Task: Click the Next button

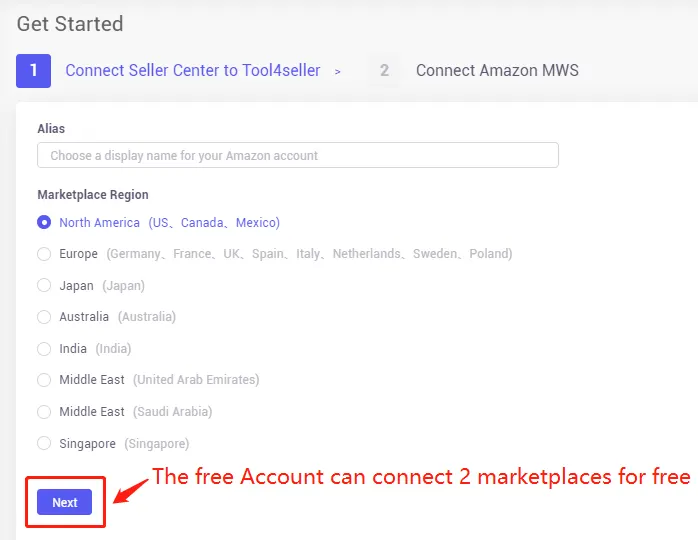Action: pyautogui.click(x=65, y=502)
